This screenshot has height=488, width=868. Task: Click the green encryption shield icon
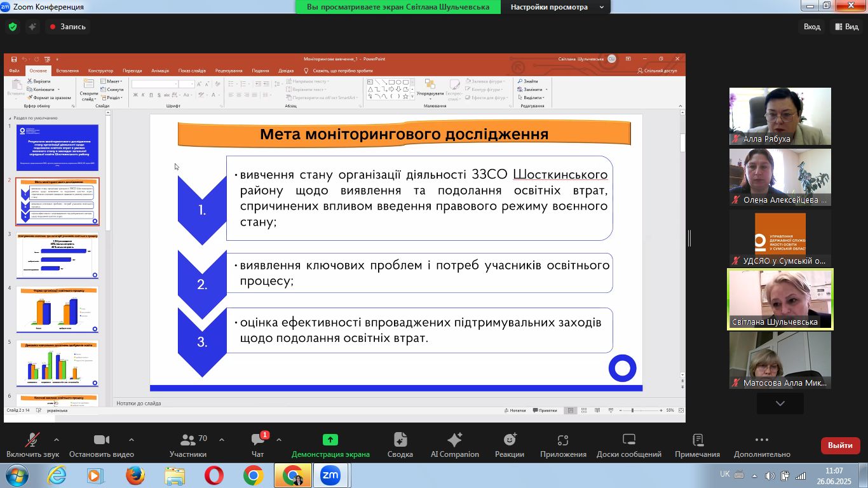tap(13, 27)
